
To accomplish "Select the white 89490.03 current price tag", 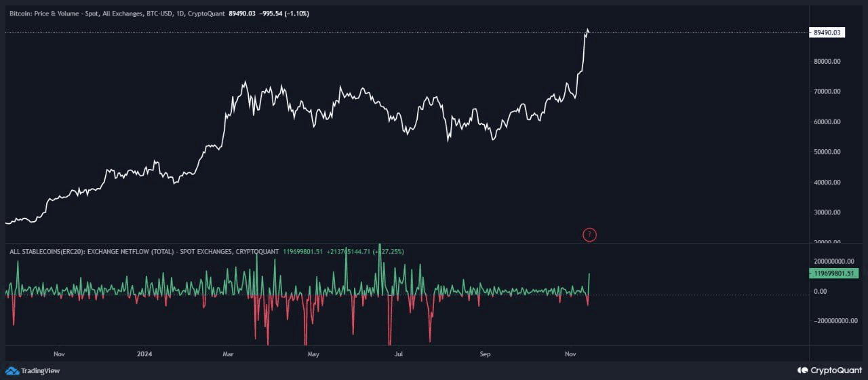I will [827, 32].
